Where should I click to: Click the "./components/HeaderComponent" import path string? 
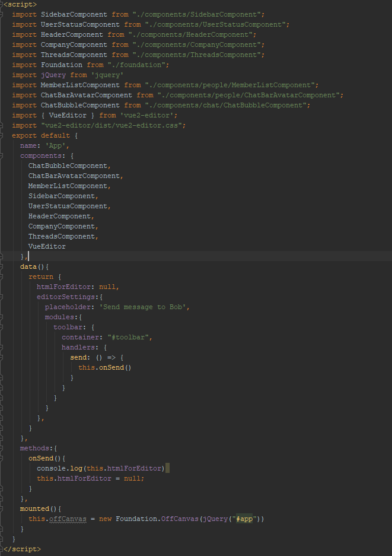point(191,35)
